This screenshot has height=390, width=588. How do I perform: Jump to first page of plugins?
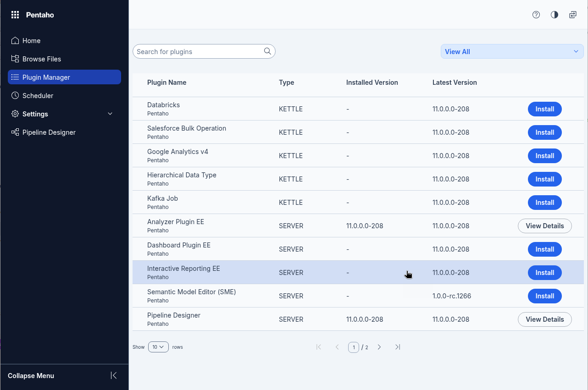319,347
